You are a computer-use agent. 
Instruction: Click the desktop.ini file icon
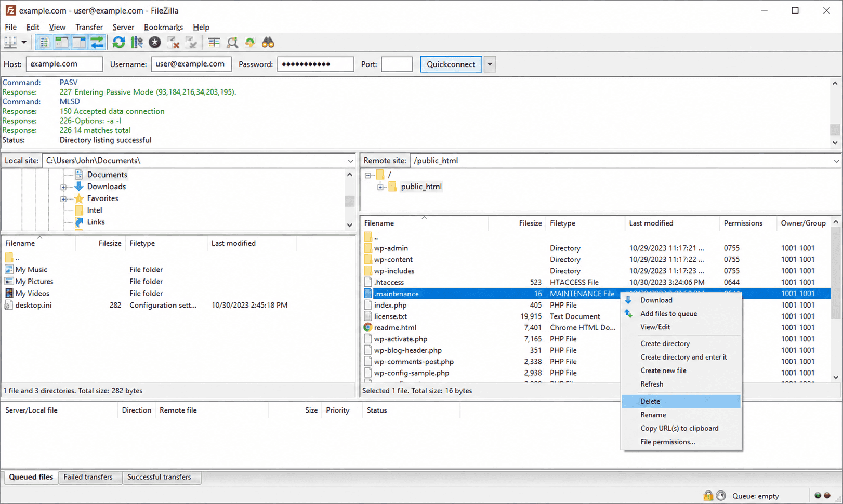[8, 305]
